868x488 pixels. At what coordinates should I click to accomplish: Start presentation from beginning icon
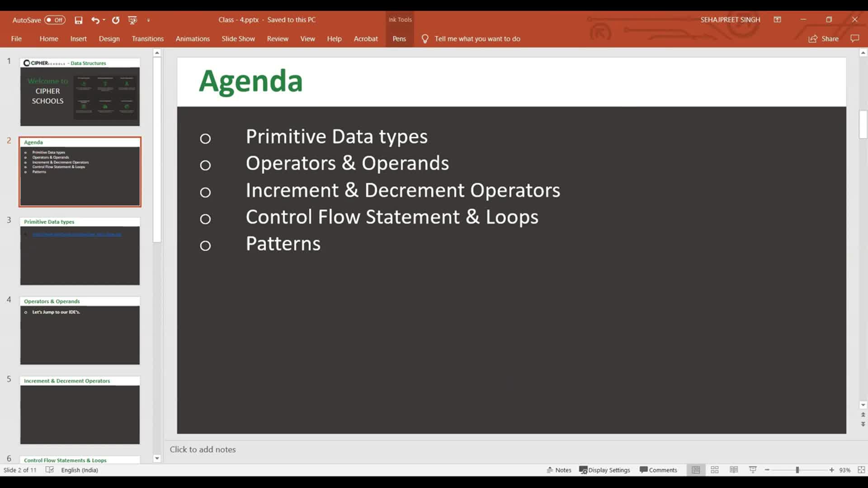[x=132, y=20]
